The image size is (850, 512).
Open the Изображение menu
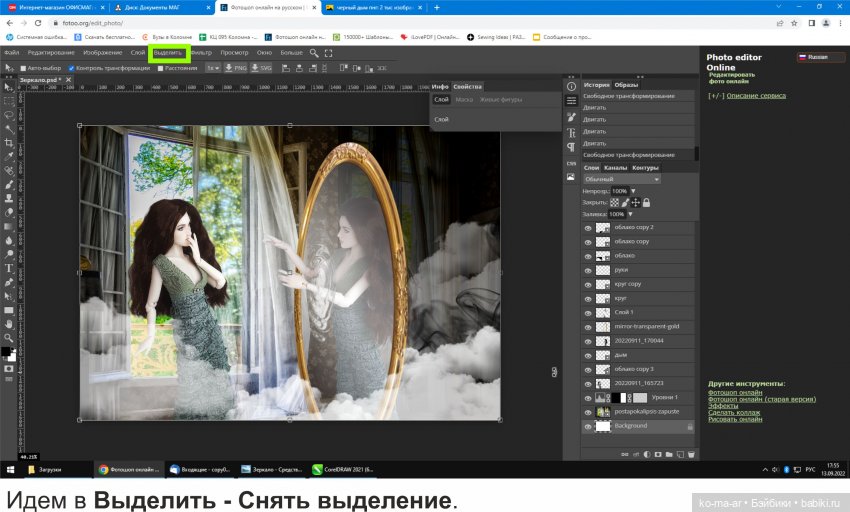tap(103, 53)
